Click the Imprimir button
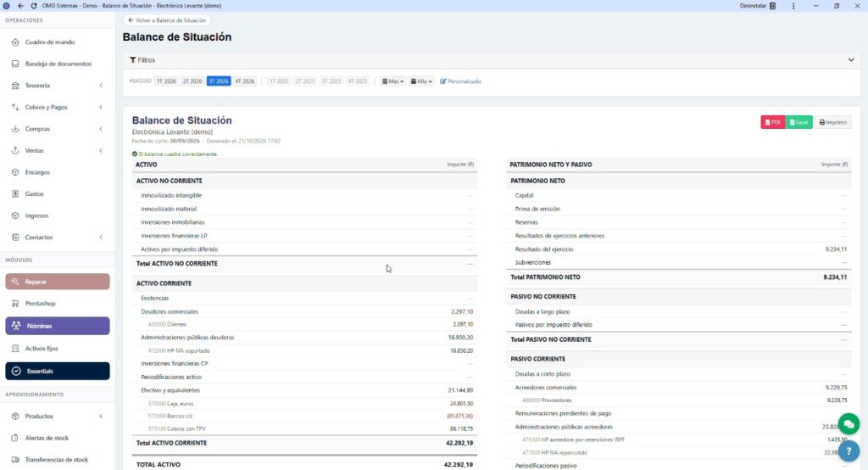 tap(832, 122)
